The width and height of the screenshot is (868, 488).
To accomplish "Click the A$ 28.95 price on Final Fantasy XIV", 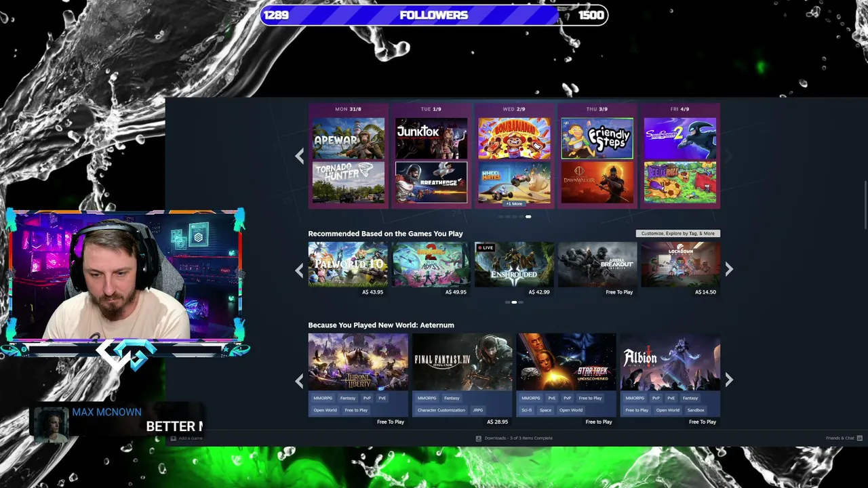I will pos(497,422).
